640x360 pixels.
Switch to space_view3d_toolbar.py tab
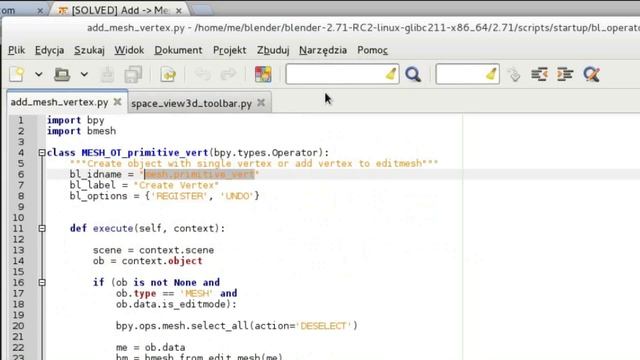pyautogui.click(x=191, y=104)
